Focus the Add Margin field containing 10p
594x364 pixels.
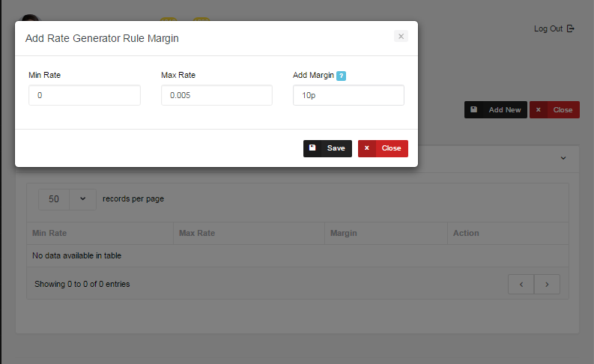348,95
